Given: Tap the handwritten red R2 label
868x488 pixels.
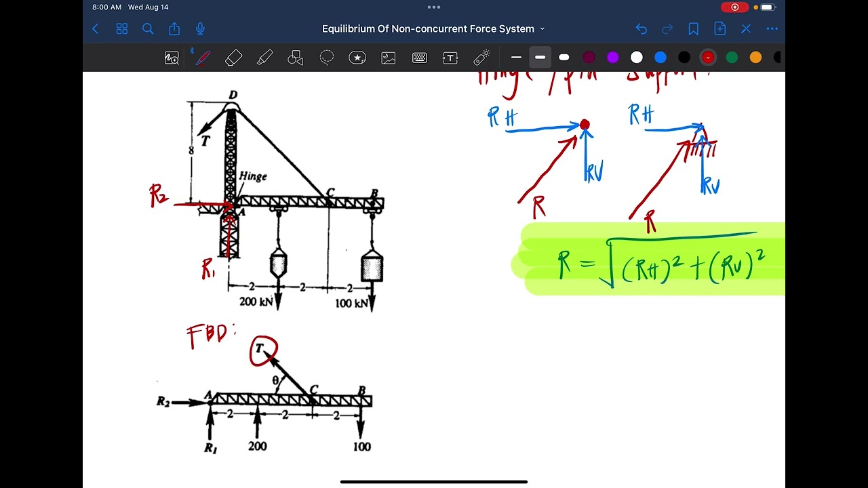Looking at the screenshot, I should click(x=159, y=196).
